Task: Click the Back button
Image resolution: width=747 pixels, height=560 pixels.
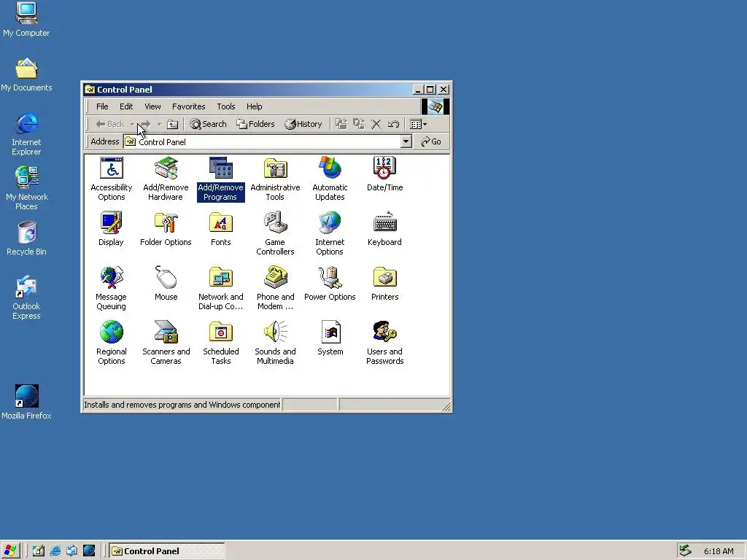Action: 110,124
